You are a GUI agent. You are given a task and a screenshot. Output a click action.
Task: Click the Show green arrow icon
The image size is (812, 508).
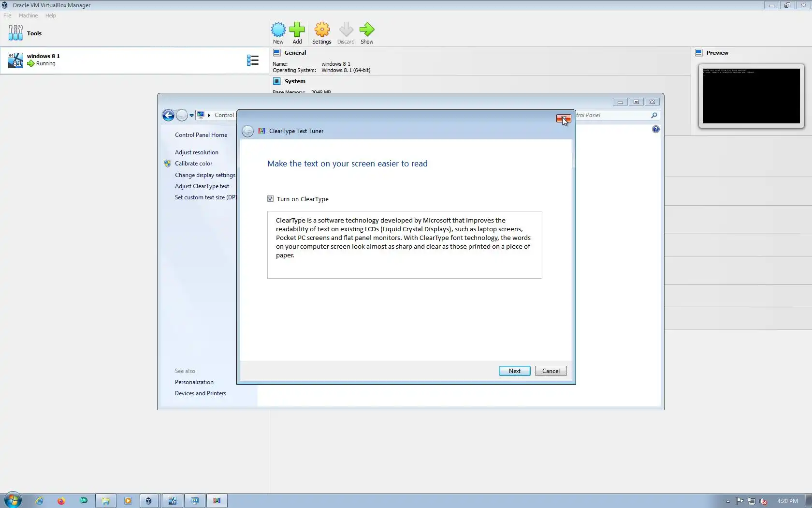pos(367,30)
